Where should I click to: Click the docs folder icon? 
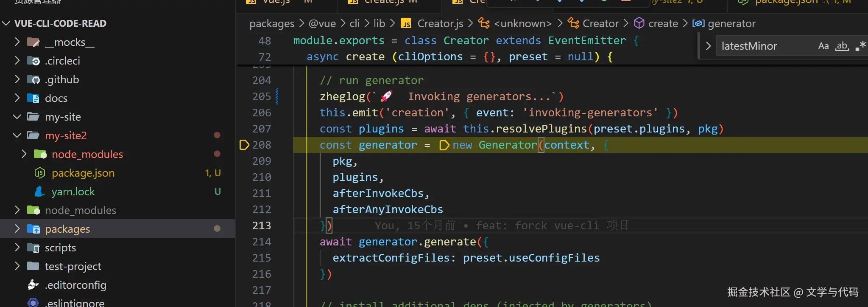pos(33,98)
